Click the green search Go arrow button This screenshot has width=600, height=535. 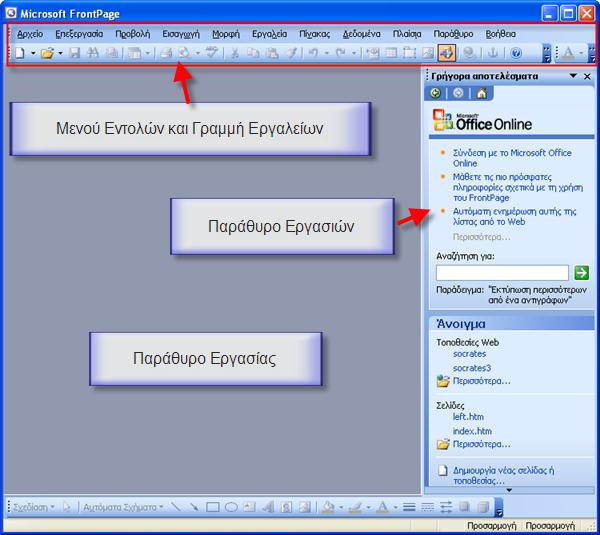point(581,272)
